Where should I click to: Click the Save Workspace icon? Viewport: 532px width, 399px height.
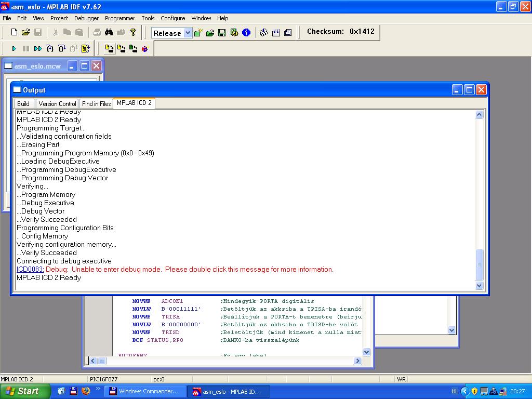pyautogui.click(x=222, y=33)
